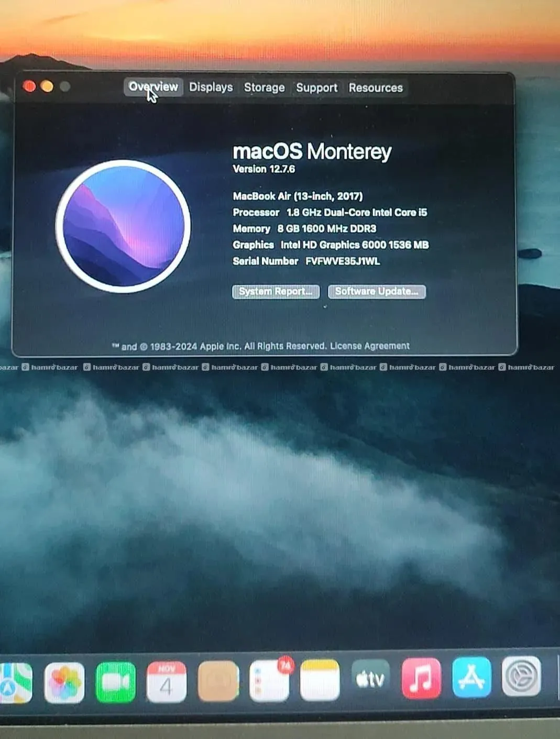Image resolution: width=560 pixels, height=739 pixels.
Task: Open the Support tab
Action: (x=316, y=87)
